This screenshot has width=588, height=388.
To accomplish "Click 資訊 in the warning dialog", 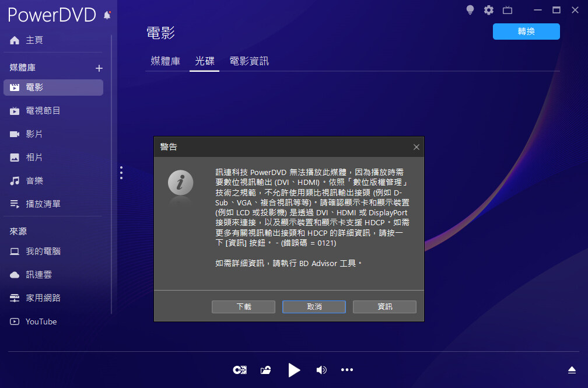I will (x=384, y=306).
